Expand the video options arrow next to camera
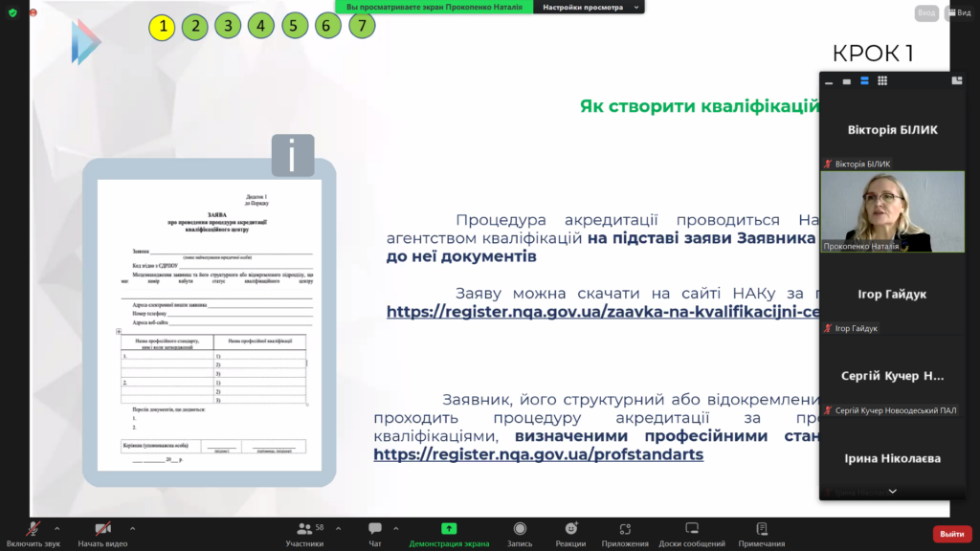 132,528
